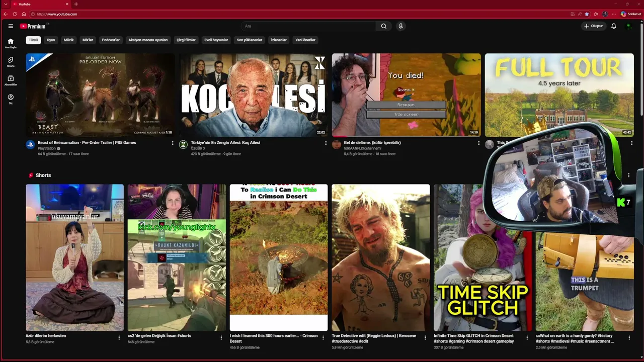The height and width of the screenshot is (362, 644).
Task: Open a new browser tab
Action: [x=76, y=4]
